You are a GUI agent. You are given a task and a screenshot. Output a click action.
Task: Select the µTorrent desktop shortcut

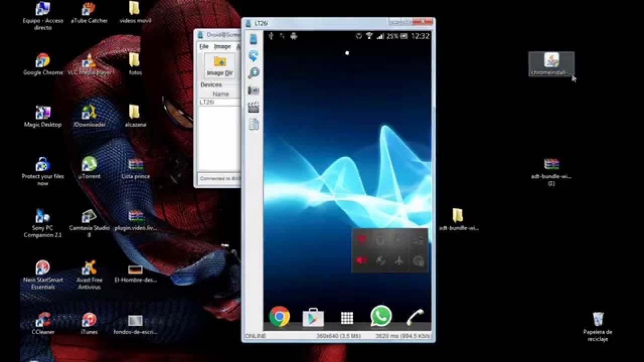click(x=89, y=168)
